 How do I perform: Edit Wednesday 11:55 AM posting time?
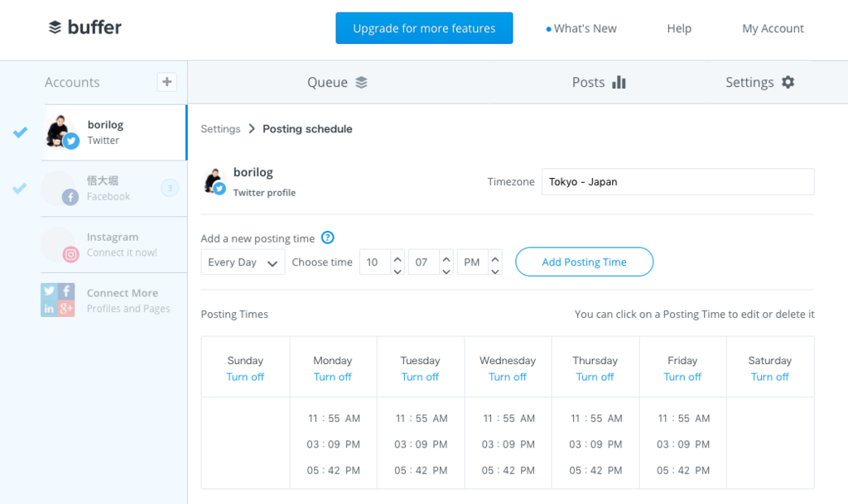coord(508,418)
